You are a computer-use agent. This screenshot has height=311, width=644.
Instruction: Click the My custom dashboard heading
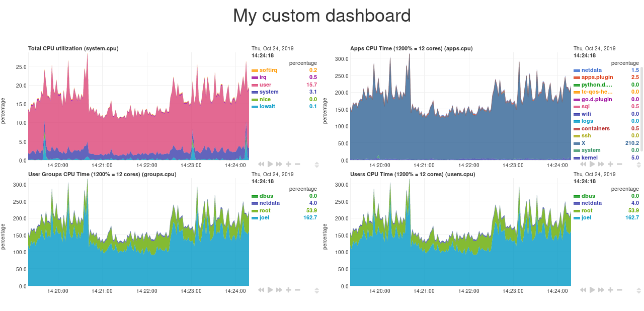coord(322,16)
